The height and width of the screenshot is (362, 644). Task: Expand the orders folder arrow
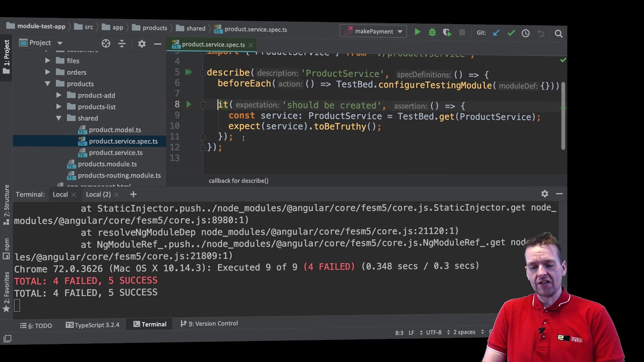point(47,72)
